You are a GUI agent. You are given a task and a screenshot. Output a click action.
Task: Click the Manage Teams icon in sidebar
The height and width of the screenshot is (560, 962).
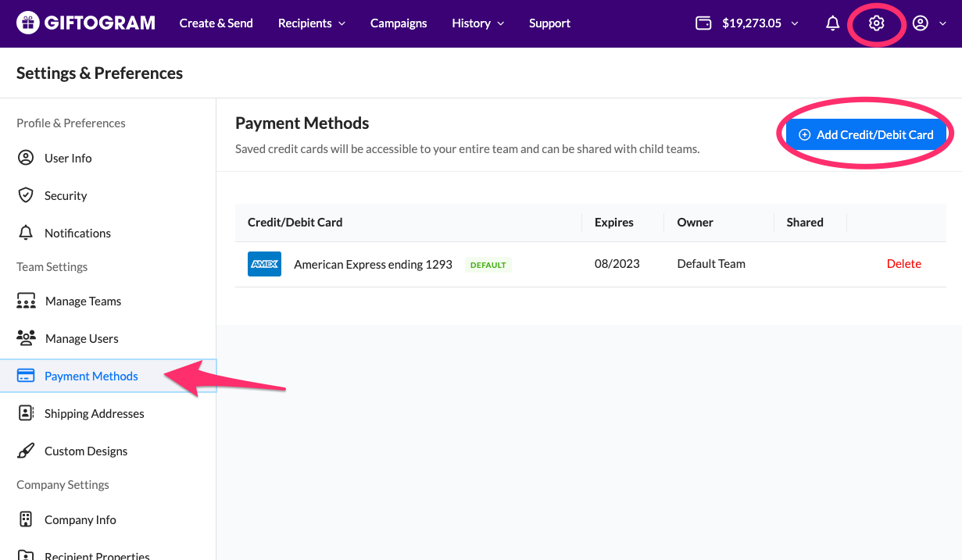(26, 301)
